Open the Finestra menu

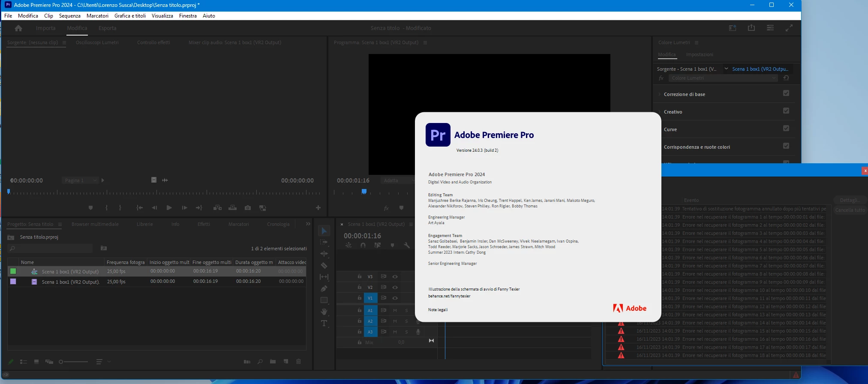tap(188, 16)
